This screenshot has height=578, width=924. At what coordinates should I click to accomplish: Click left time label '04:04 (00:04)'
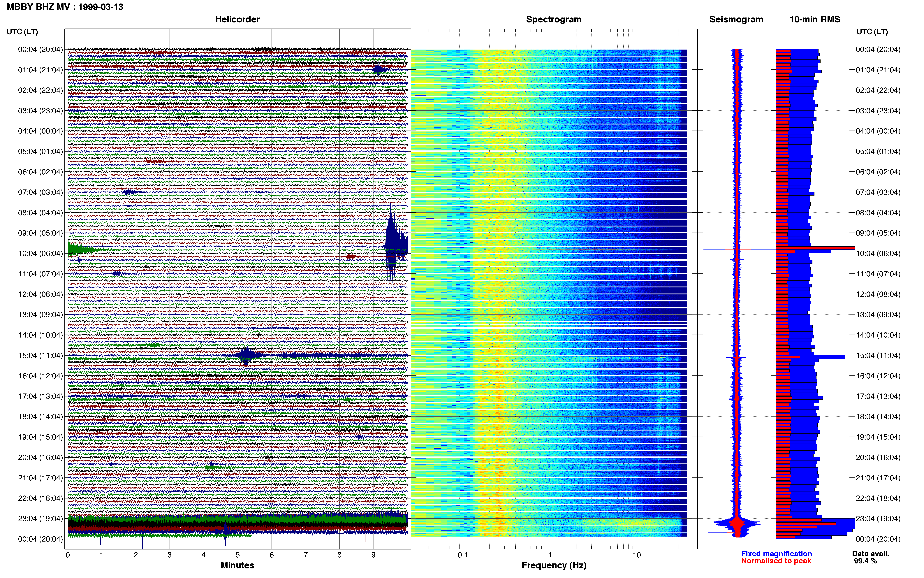click(x=41, y=131)
